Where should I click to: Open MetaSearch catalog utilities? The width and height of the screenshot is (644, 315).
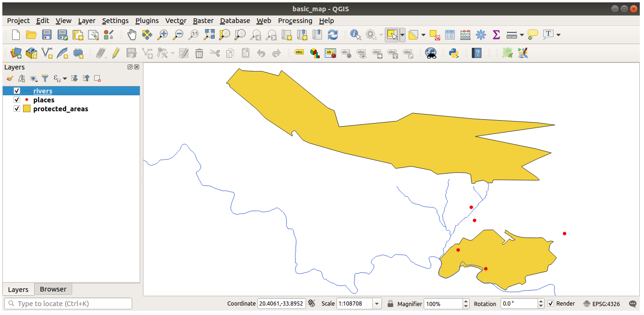(430, 53)
